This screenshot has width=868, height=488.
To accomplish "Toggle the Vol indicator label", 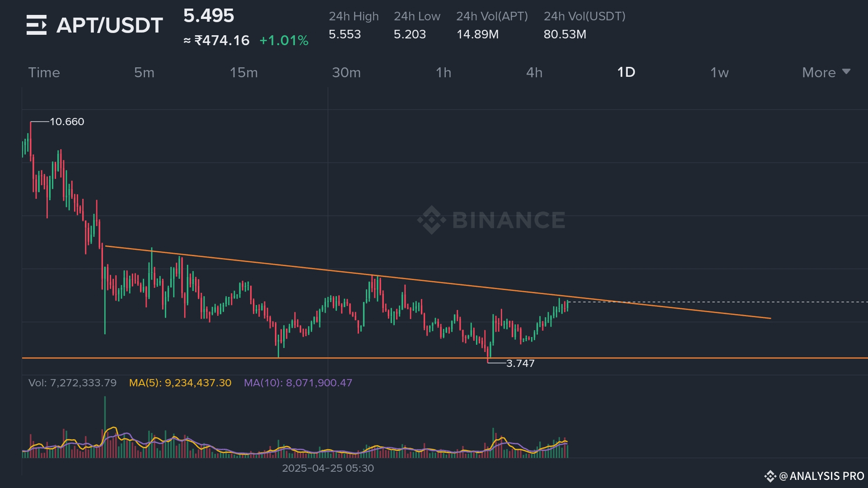I will pos(72,383).
